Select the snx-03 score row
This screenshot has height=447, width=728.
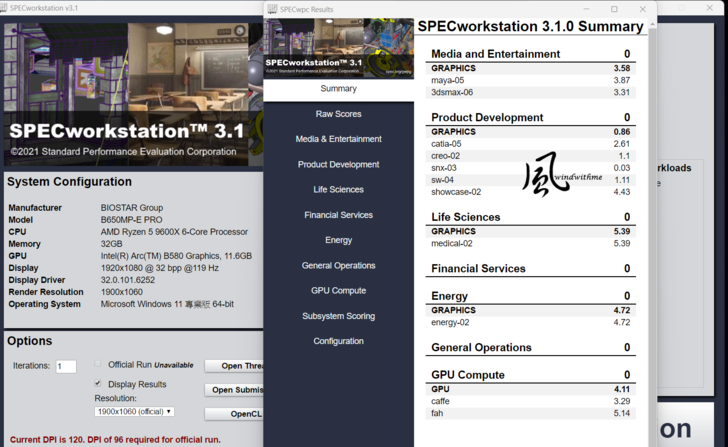[530, 168]
